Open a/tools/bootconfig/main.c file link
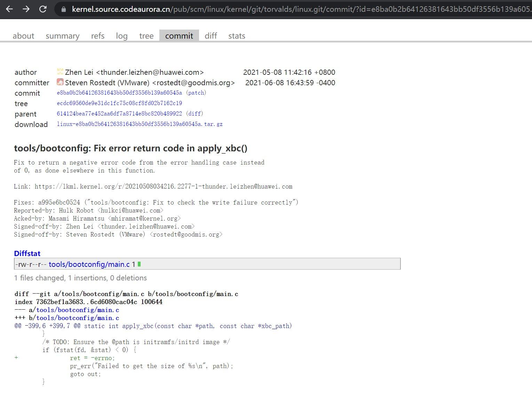The image size is (532, 398). coord(78,310)
